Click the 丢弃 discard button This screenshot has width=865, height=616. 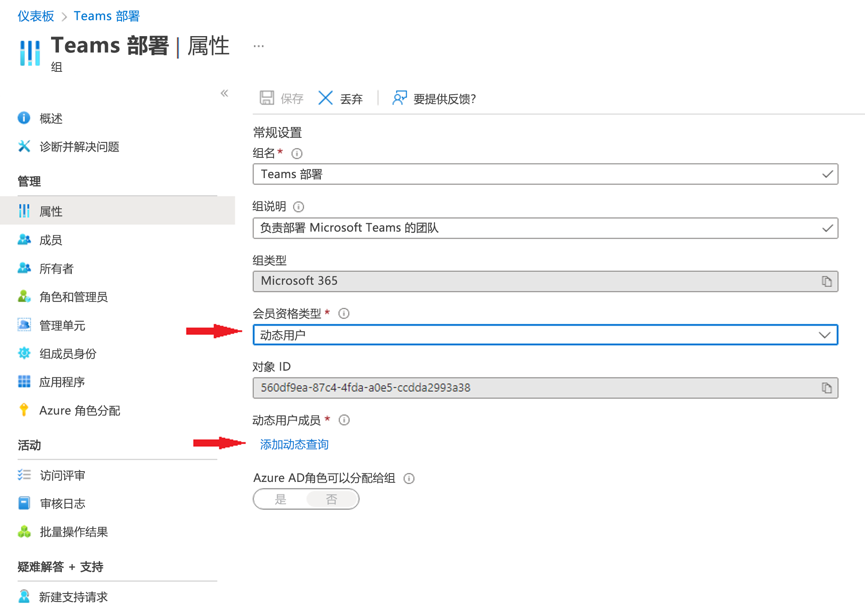[x=340, y=98]
